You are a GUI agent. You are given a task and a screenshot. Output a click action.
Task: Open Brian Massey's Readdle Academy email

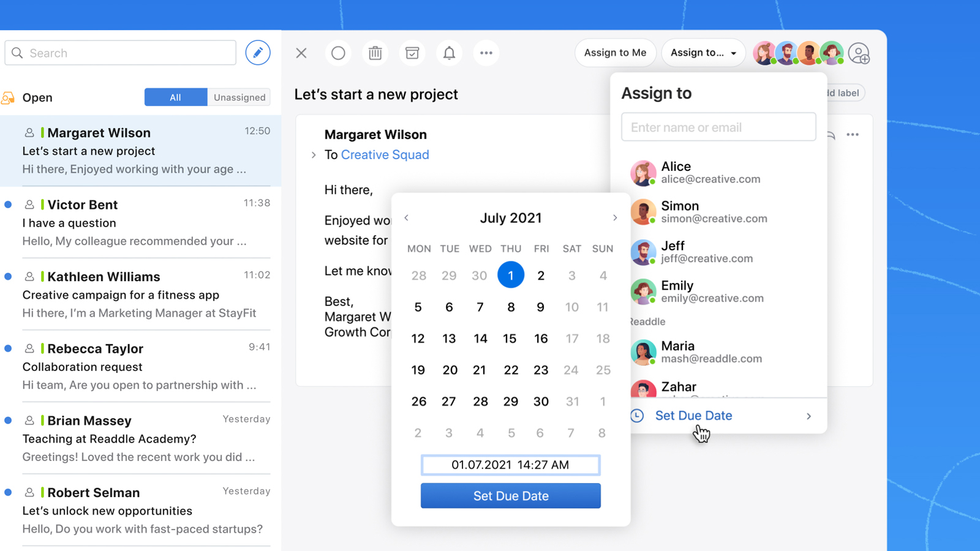[141, 438]
